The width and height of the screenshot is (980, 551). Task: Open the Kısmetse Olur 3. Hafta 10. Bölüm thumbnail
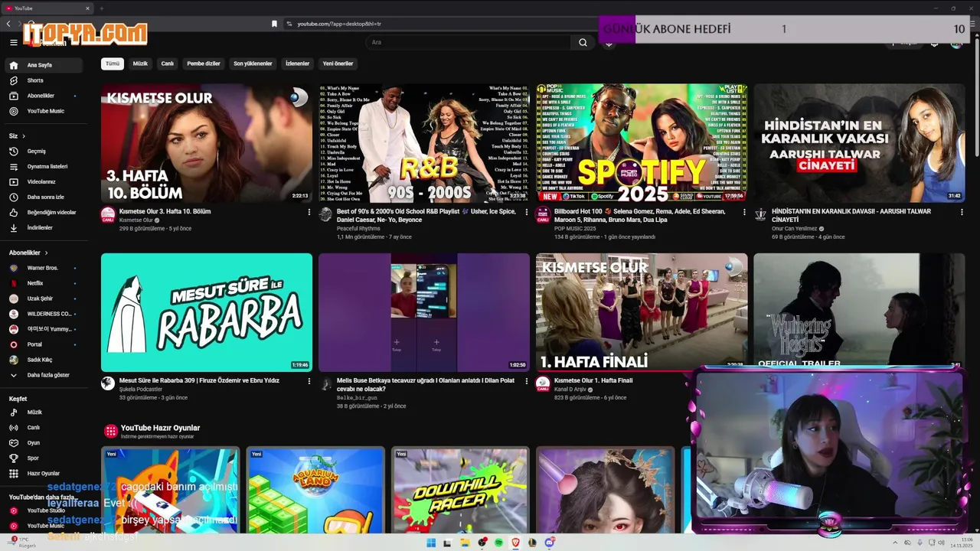coord(207,143)
